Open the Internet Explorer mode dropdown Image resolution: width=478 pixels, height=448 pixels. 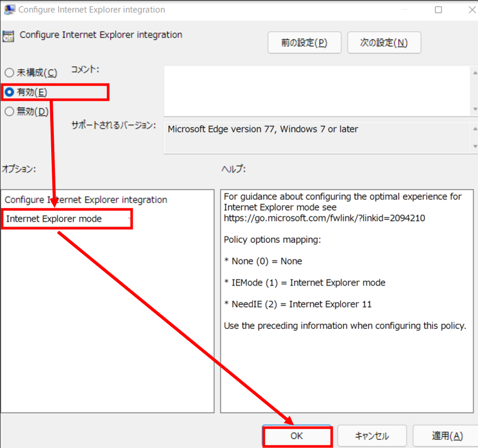67,219
